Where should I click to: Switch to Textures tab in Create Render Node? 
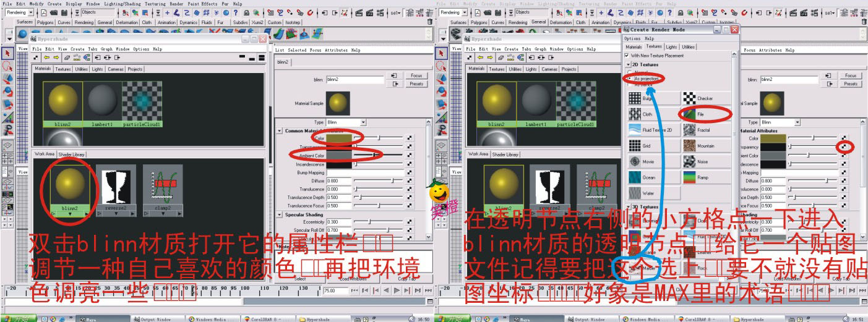pos(654,47)
